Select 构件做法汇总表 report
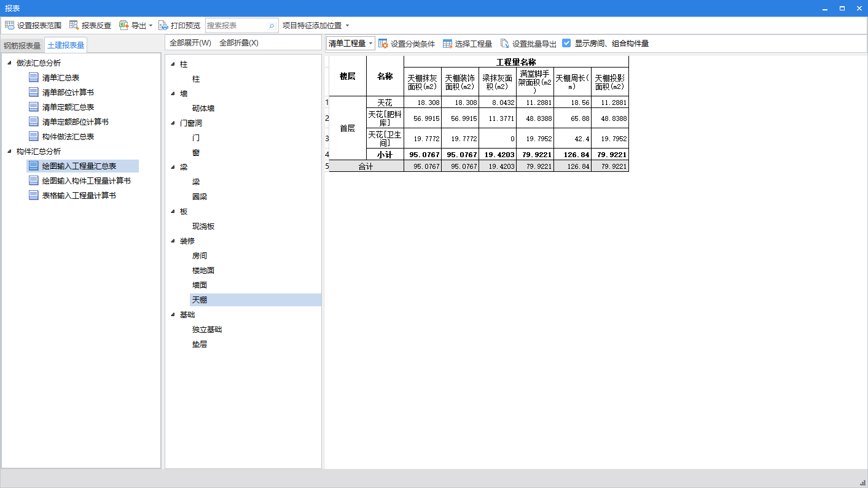The image size is (868, 488). [x=68, y=136]
